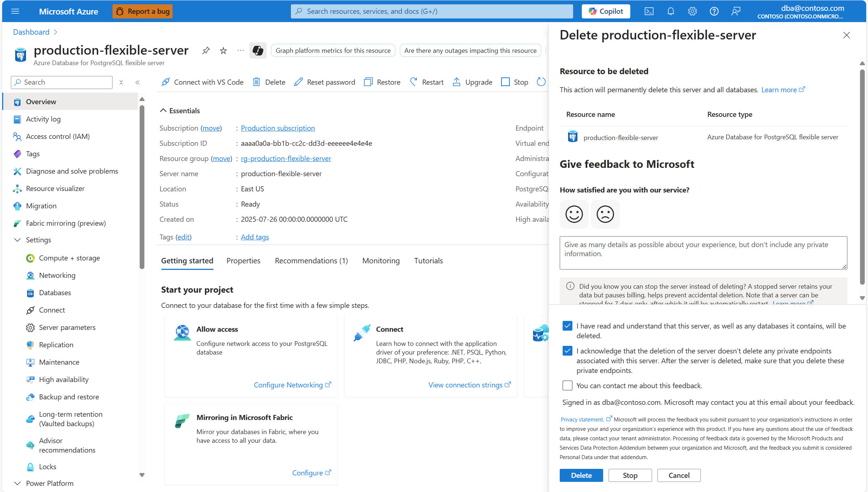
Task: Click the blue Delete confirmation button
Action: pos(581,475)
